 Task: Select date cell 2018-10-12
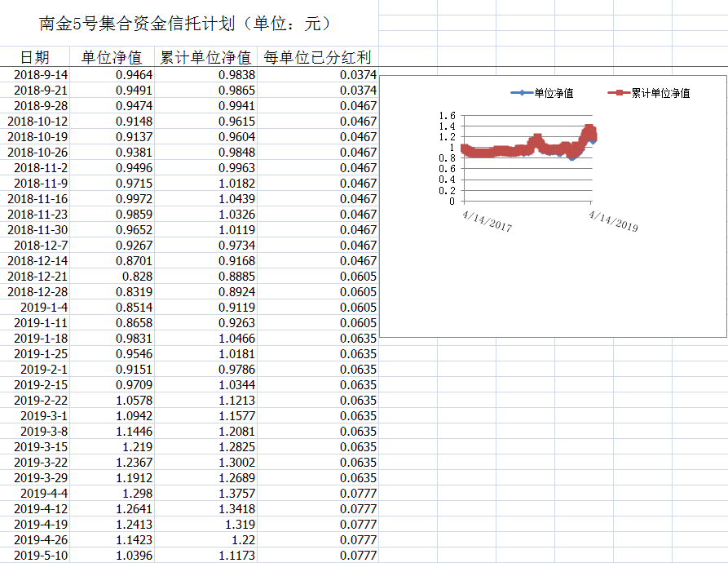click(35, 122)
